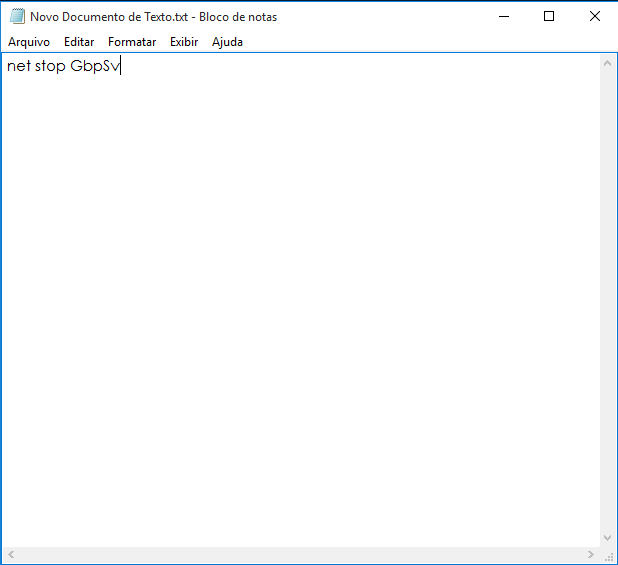
Task: Maximize the Bloco de notas window
Action: coord(549,17)
